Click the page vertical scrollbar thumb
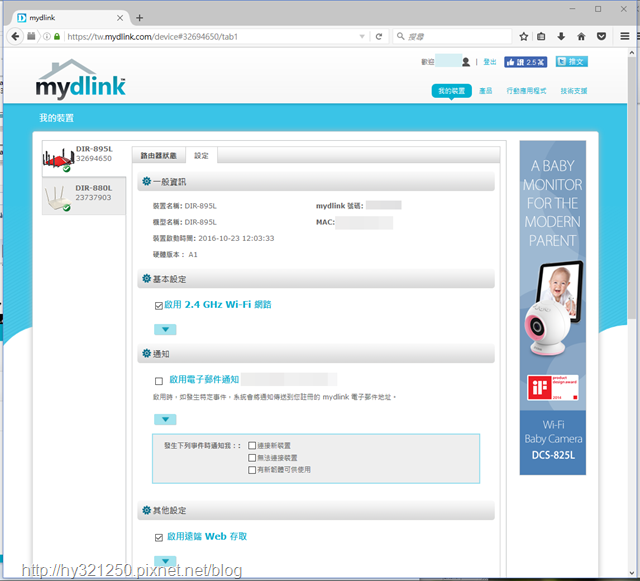The image size is (640, 581). (x=631, y=188)
